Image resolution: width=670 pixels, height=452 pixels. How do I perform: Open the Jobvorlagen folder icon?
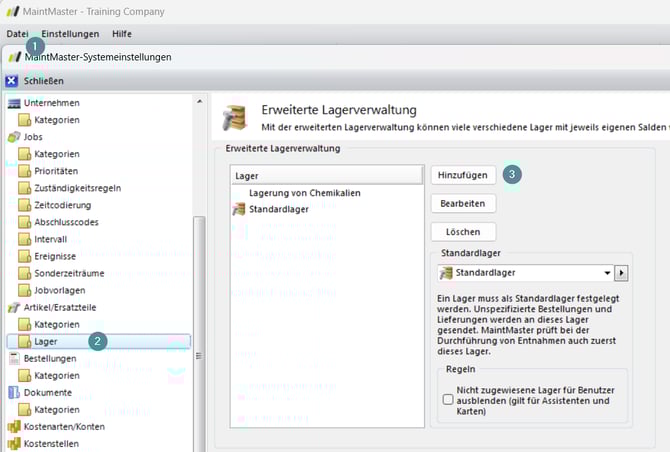25,291
